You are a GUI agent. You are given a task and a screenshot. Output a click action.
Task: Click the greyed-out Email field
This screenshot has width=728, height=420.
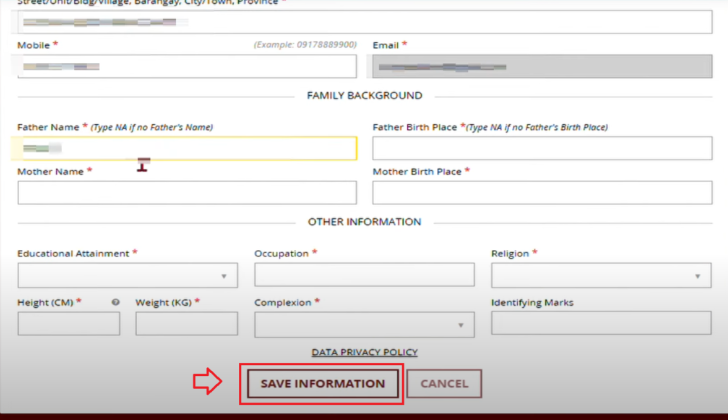(542, 66)
